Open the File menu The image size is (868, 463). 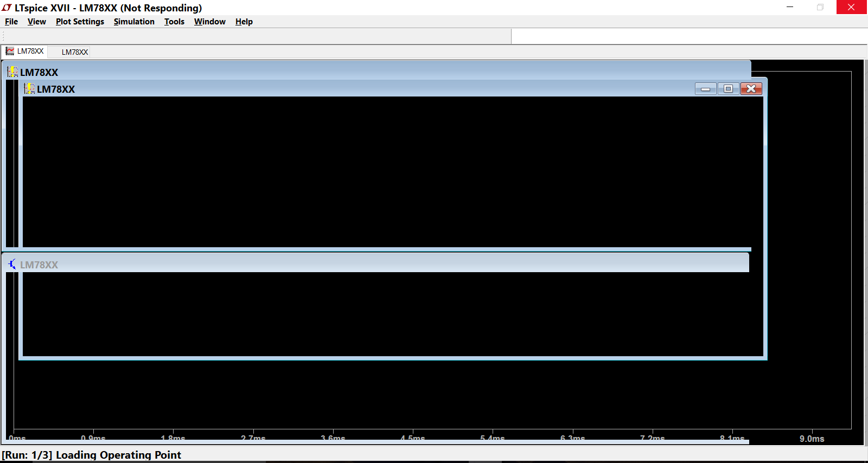tap(11, 22)
